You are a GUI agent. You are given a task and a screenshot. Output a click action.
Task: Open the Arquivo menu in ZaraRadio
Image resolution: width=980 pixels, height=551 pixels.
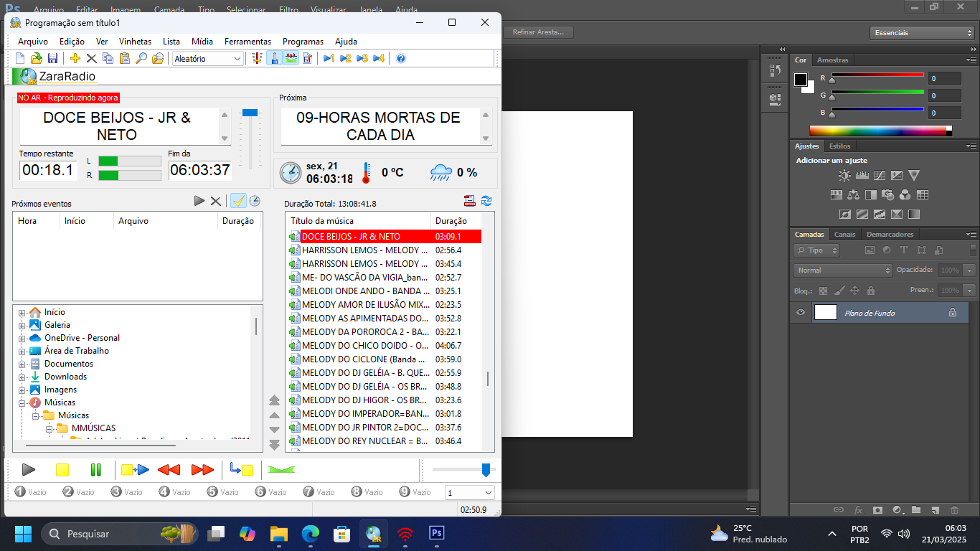[x=33, y=42]
